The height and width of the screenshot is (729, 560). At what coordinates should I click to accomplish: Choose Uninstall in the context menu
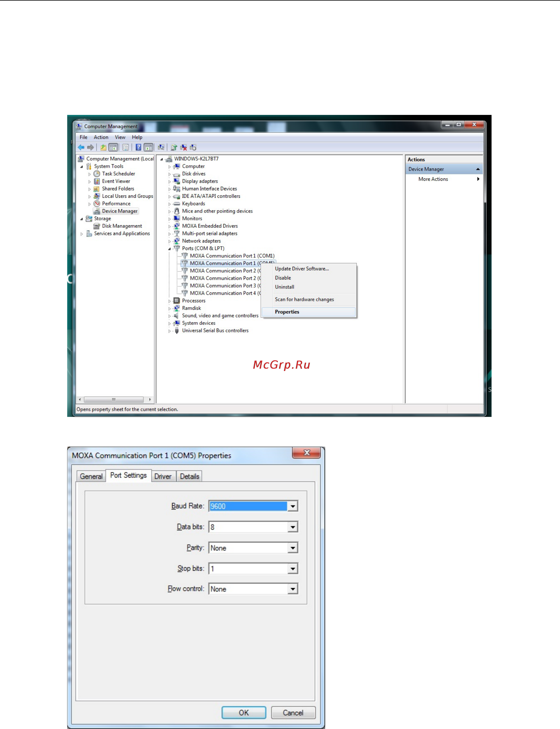(309, 287)
